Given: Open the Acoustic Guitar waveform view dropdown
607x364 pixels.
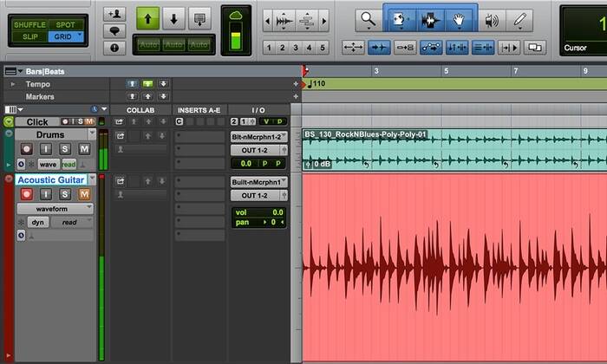Looking at the screenshot, I should click(52, 209).
